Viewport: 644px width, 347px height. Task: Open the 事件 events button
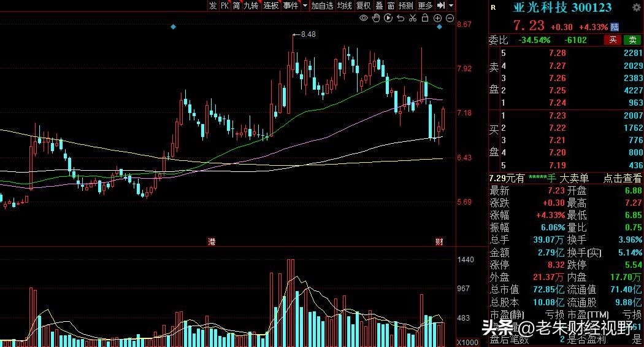[291, 6]
